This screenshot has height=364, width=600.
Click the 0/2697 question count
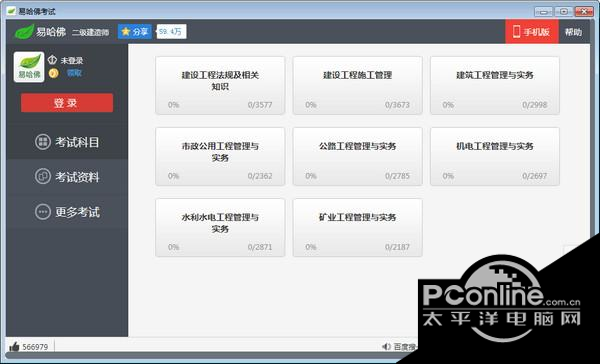pyautogui.click(x=535, y=176)
